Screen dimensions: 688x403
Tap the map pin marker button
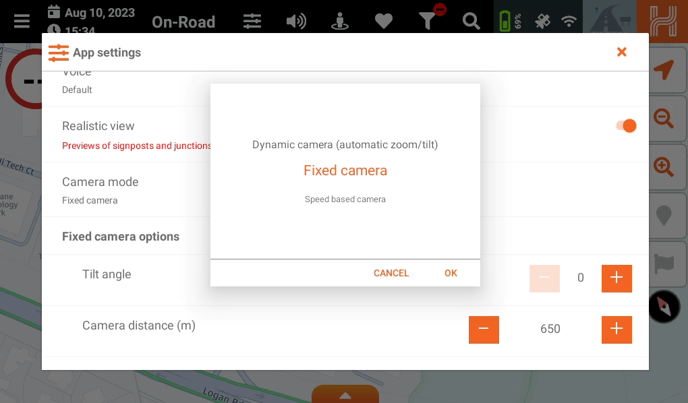[x=664, y=216]
